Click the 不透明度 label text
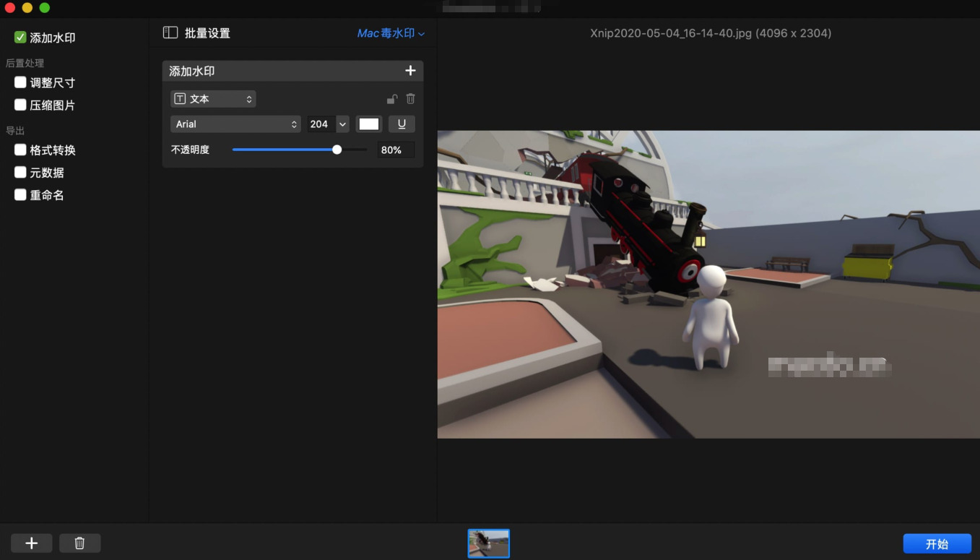This screenshot has height=560, width=980. tap(190, 150)
